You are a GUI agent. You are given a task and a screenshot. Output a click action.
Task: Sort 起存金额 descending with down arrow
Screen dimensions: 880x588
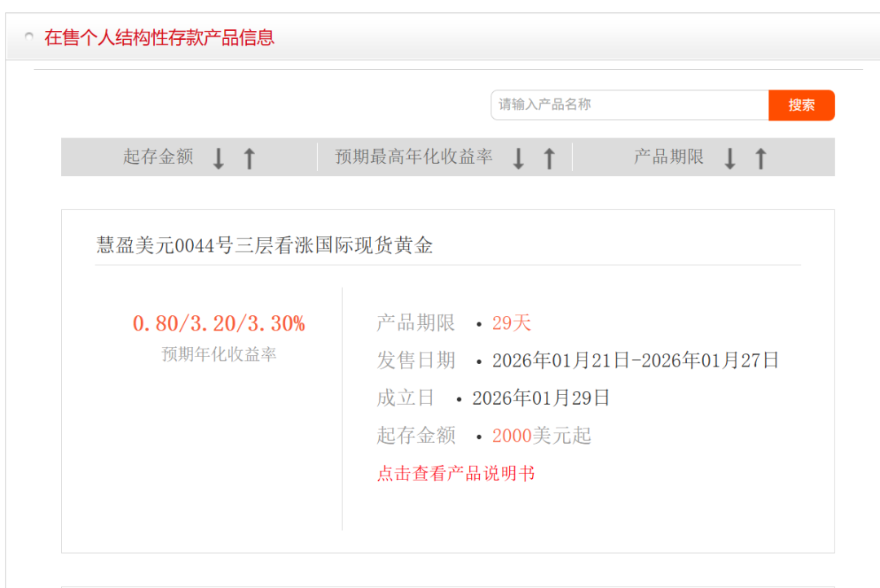pos(218,158)
